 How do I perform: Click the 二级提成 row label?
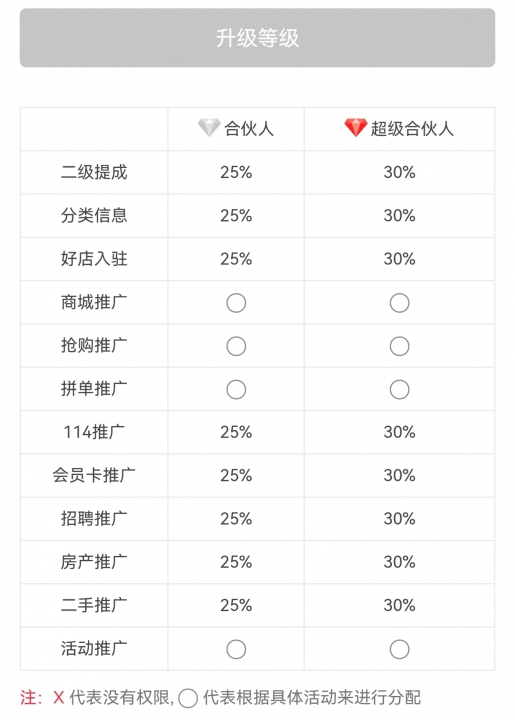tap(94, 172)
